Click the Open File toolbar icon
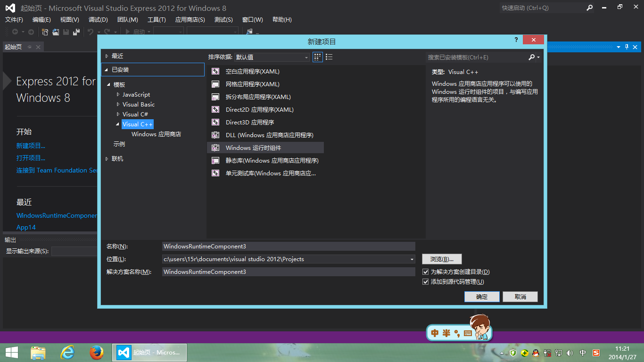 click(x=56, y=32)
